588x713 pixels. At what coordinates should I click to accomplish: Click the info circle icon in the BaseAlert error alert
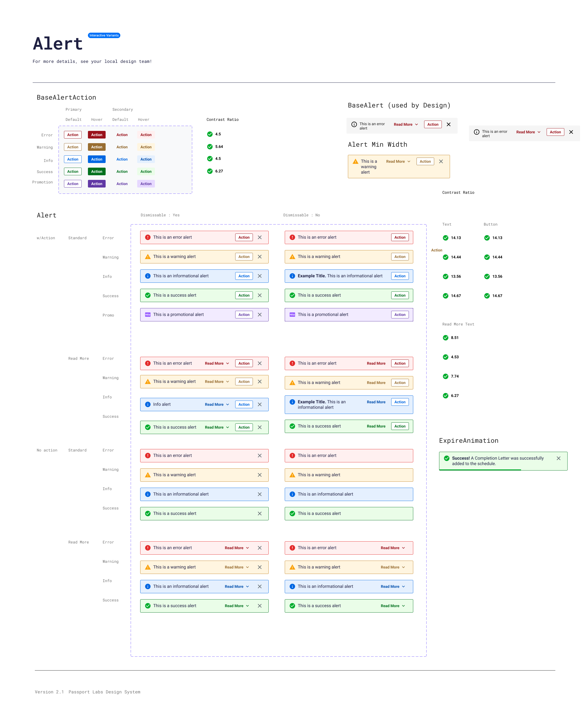pyautogui.click(x=354, y=124)
